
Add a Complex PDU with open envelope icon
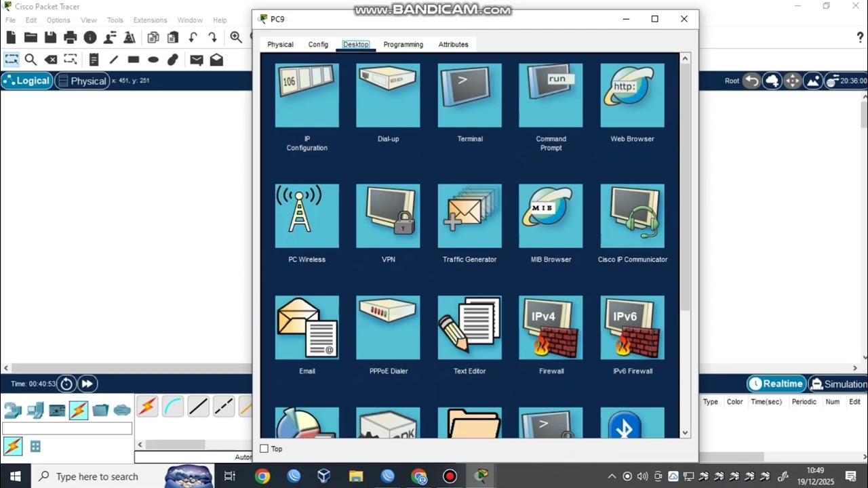(216, 60)
